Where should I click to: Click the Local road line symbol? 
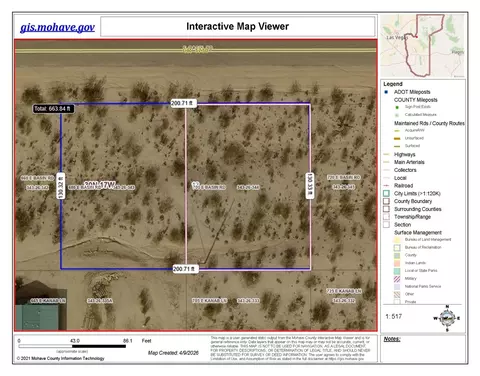pos(386,178)
